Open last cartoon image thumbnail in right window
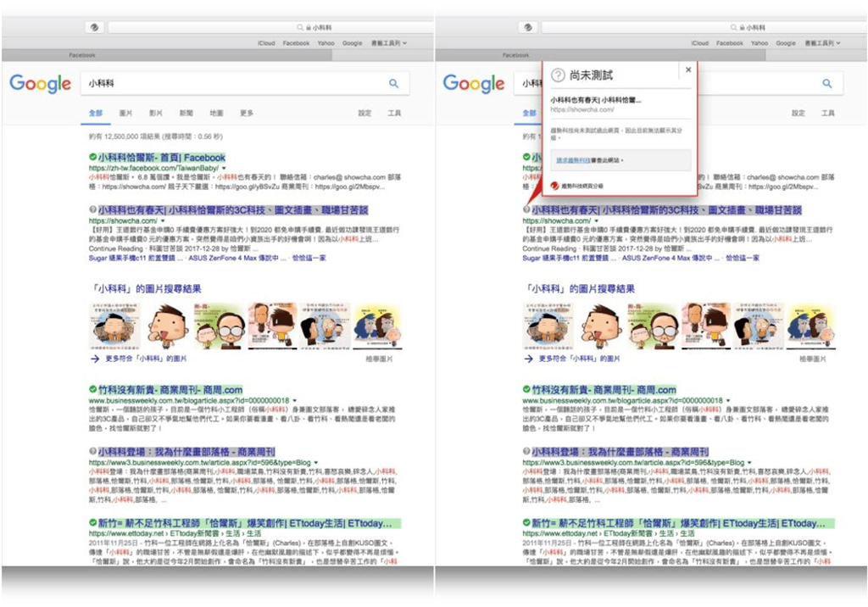Viewport: 868px width, 607px height. tap(811, 326)
